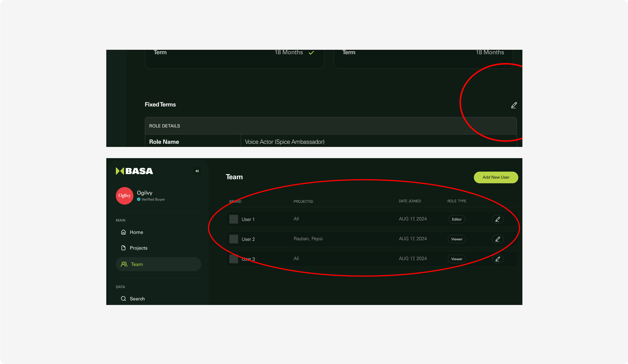The width and height of the screenshot is (628, 364).
Task: Edit User 3 with pencil icon
Action: (x=498, y=259)
